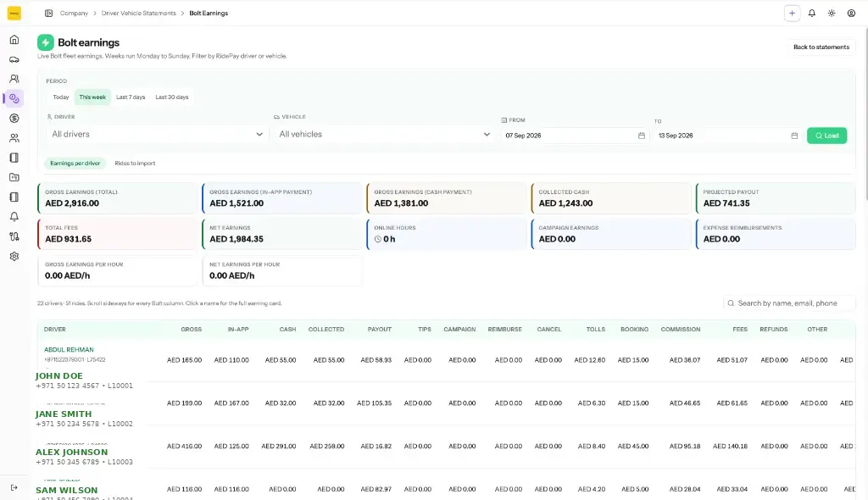This screenshot has height=500, width=868.
Task: Click the clock icon in Online Hours card
Action: 377,239
